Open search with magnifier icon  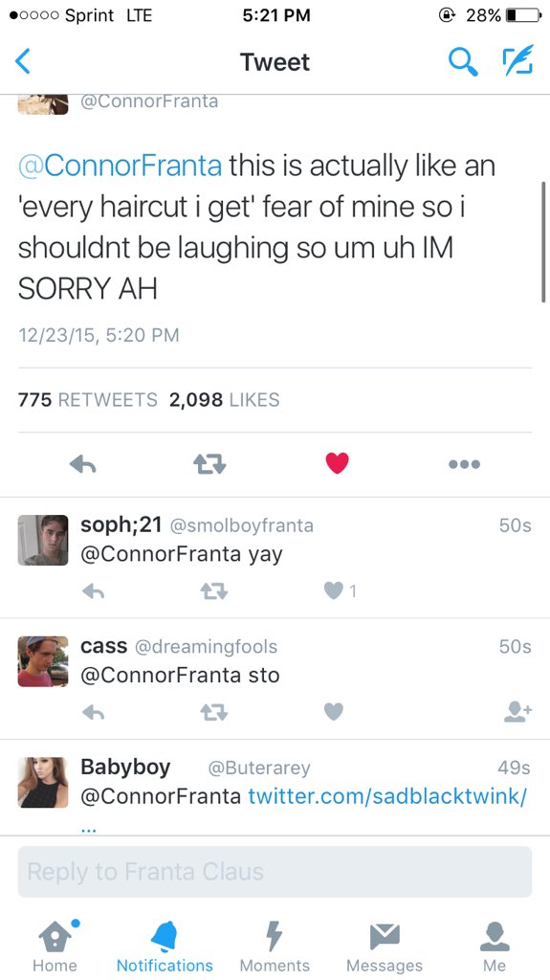(x=463, y=62)
